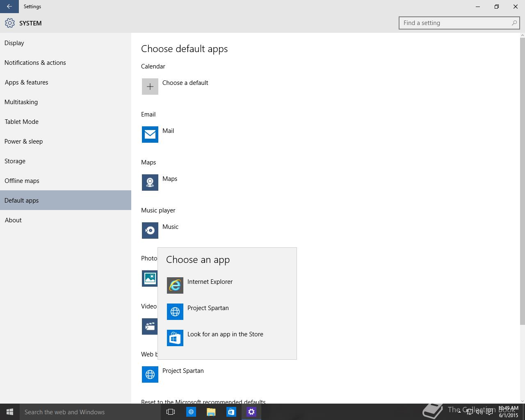This screenshot has height=420, width=525.
Task: Select Default apps in sidebar
Action: coord(66,200)
